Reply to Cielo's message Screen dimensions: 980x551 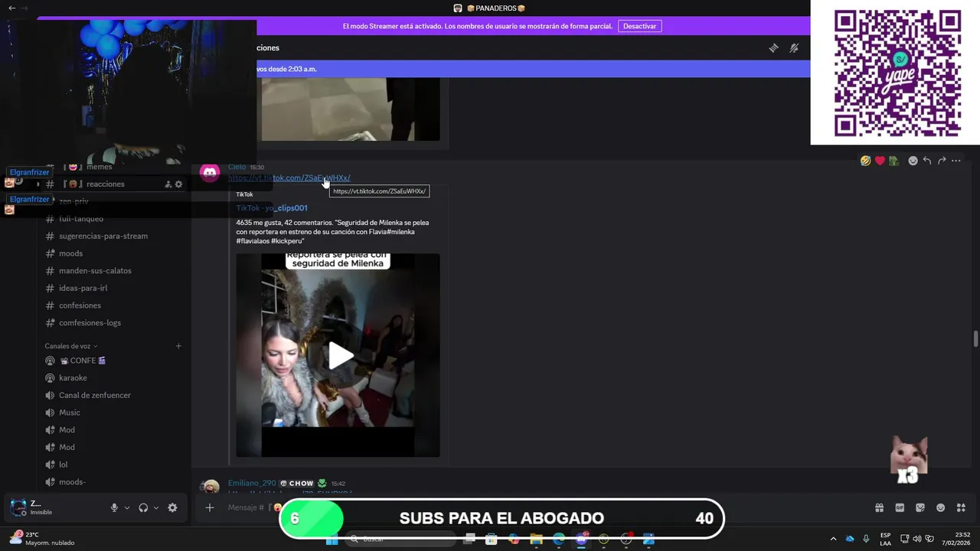(x=927, y=161)
